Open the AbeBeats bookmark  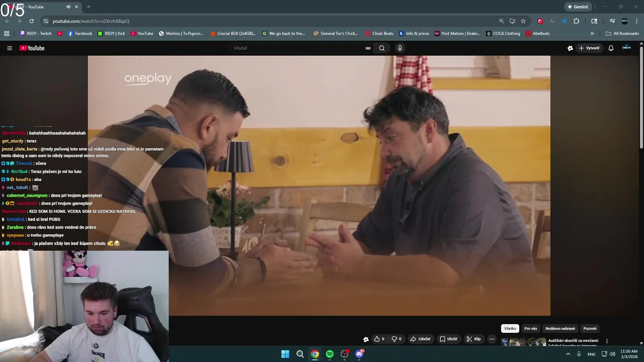pyautogui.click(x=538, y=34)
